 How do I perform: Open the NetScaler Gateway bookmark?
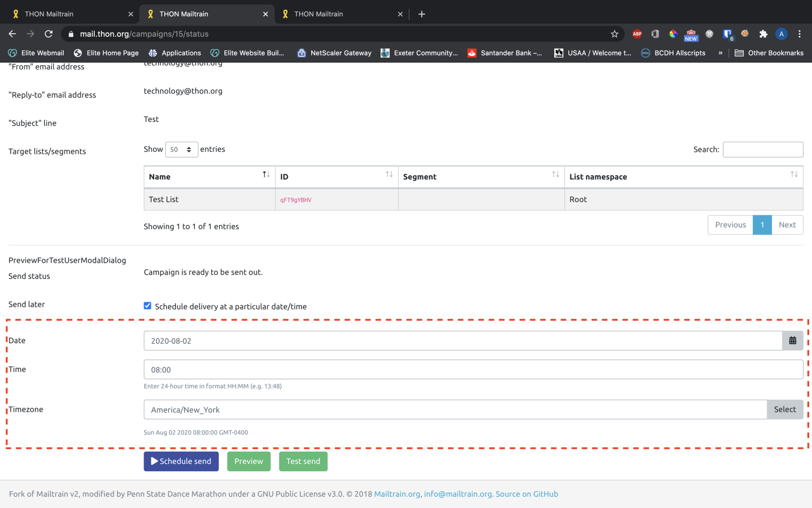coord(334,53)
